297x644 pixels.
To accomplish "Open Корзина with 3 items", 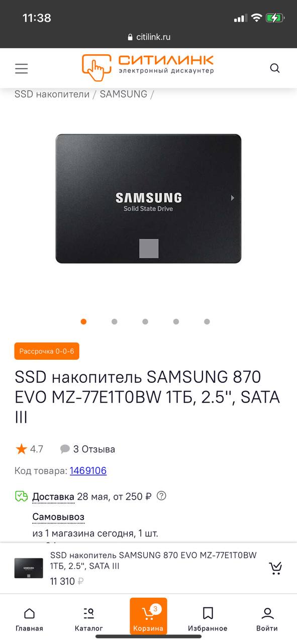I will 148,616.
